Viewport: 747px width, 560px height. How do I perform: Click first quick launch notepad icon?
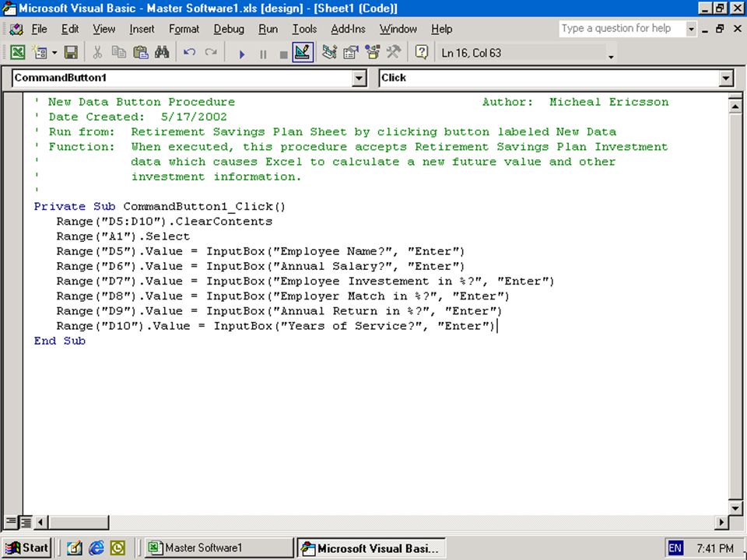[74, 548]
